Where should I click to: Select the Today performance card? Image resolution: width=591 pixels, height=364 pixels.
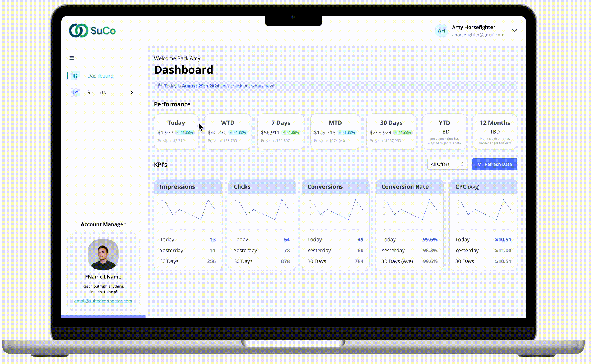176,131
